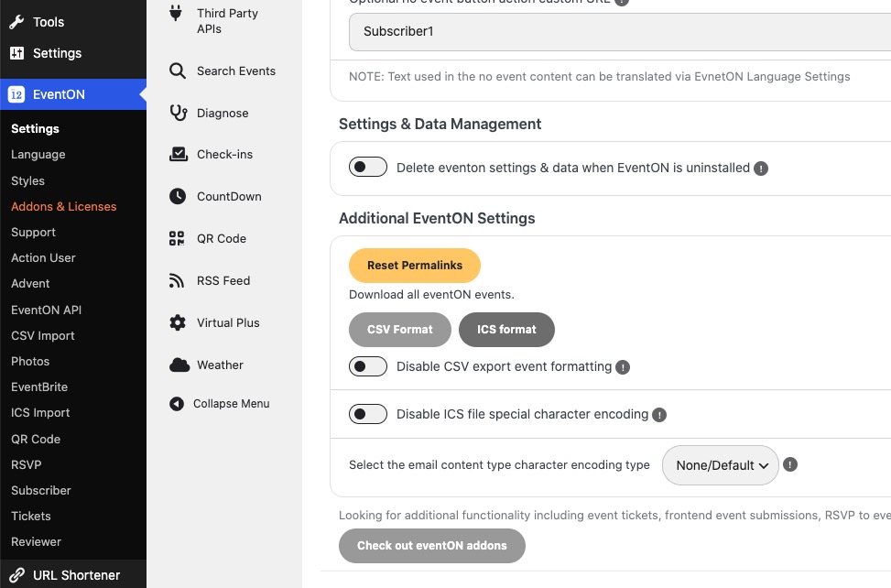891x588 pixels.
Task: Download events in CSV Format
Action: tap(400, 330)
